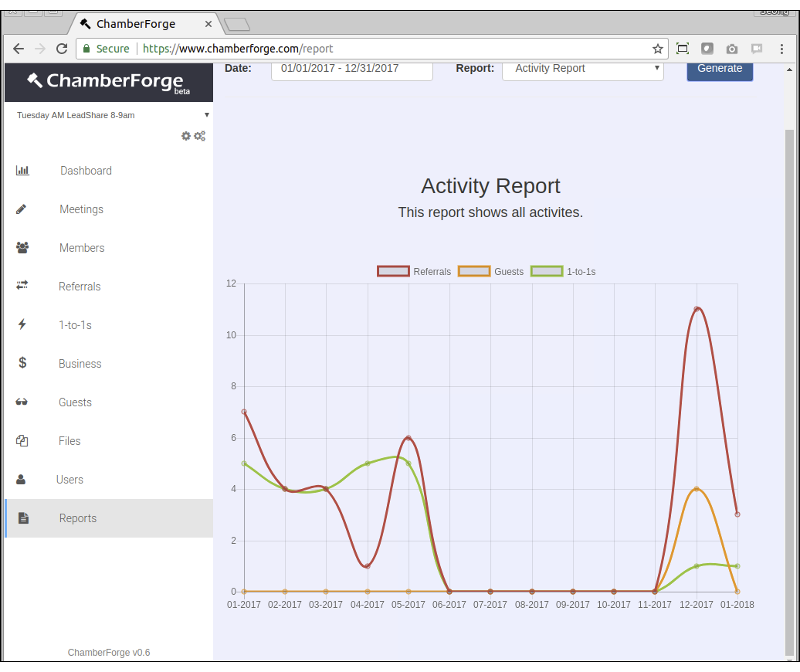The image size is (800, 672).
Task: Click the date range input field
Action: (x=351, y=69)
